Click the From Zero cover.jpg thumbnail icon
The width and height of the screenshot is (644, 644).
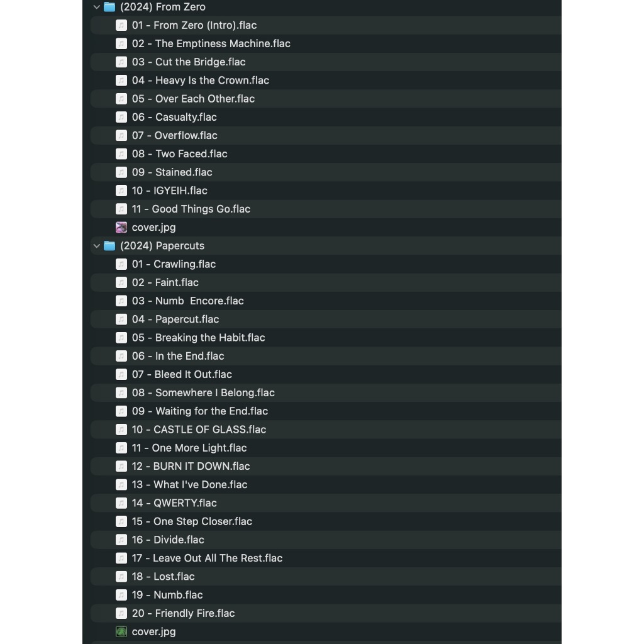(x=121, y=228)
